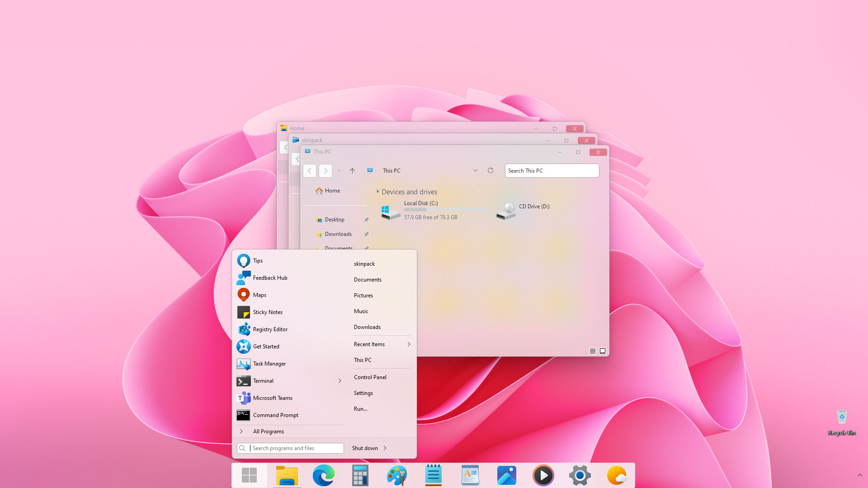Open the address bar history dropdown
The image size is (868, 488).
tap(476, 170)
